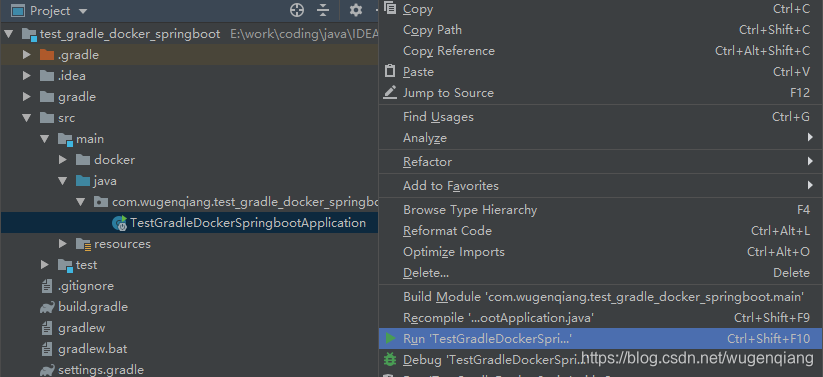Click the docker folder icon
The height and width of the screenshot is (377, 823).
point(83,160)
